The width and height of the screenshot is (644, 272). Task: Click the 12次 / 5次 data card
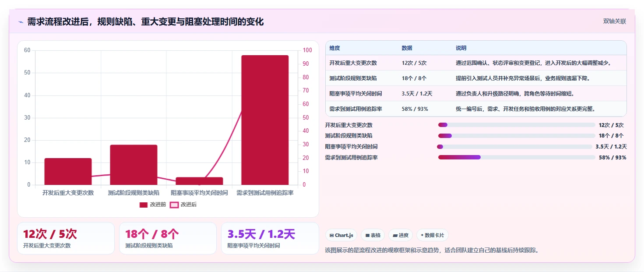tap(66, 238)
